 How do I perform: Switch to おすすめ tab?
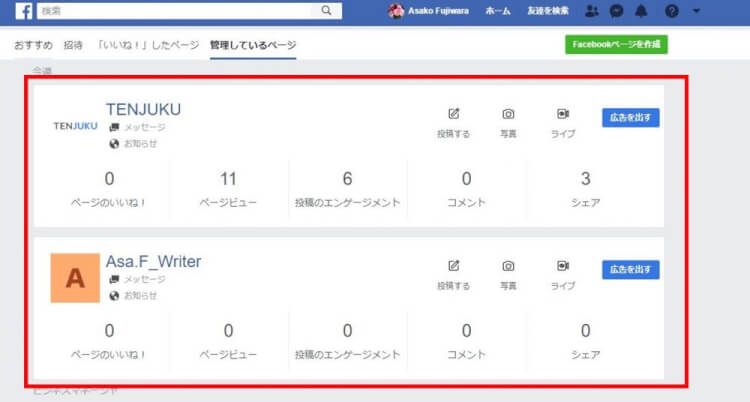[33, 45]
